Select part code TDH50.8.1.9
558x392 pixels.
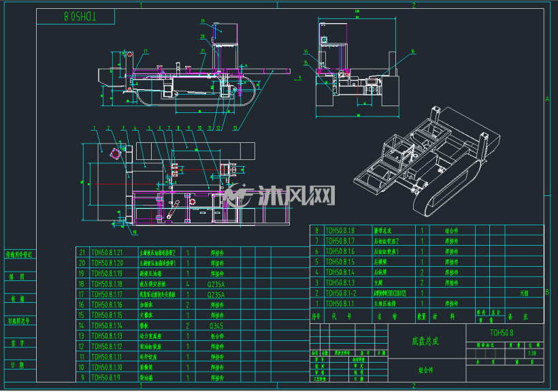[105, 378]
